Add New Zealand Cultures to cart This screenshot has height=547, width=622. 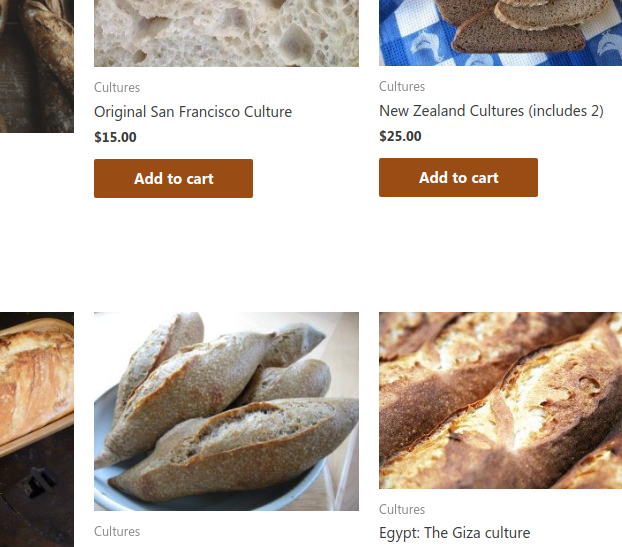point(458,177)
